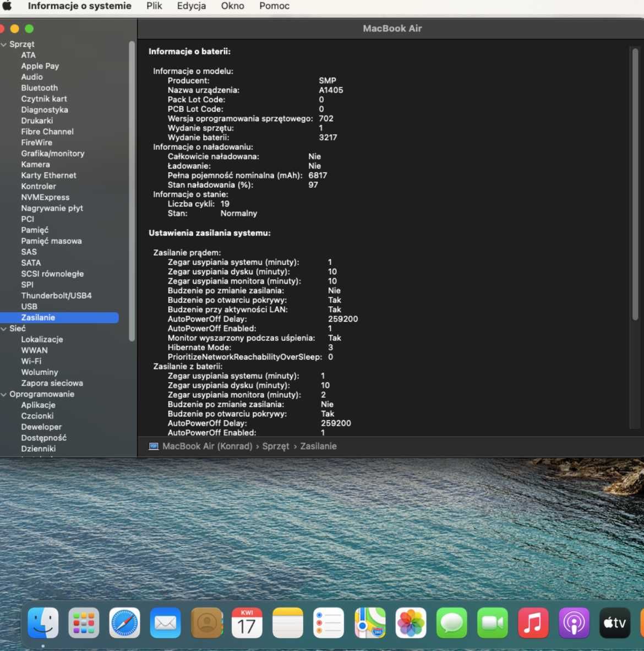Viewport: 644px width, 651px height.
Task: Collapse the Sprzęt section
Action: tap(4, 45)
